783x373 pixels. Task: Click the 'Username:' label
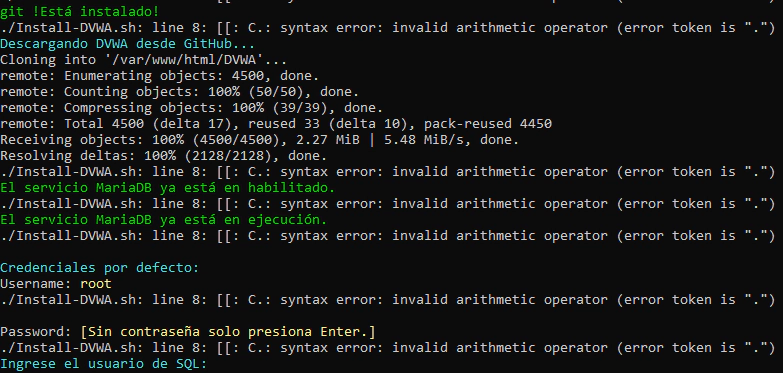tap(36, 284)
